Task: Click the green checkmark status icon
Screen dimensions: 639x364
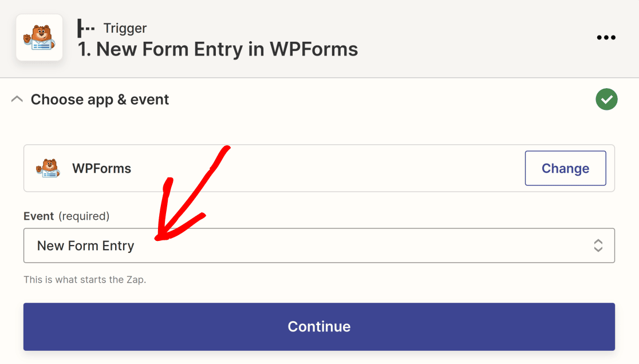Action: point(606,100)
